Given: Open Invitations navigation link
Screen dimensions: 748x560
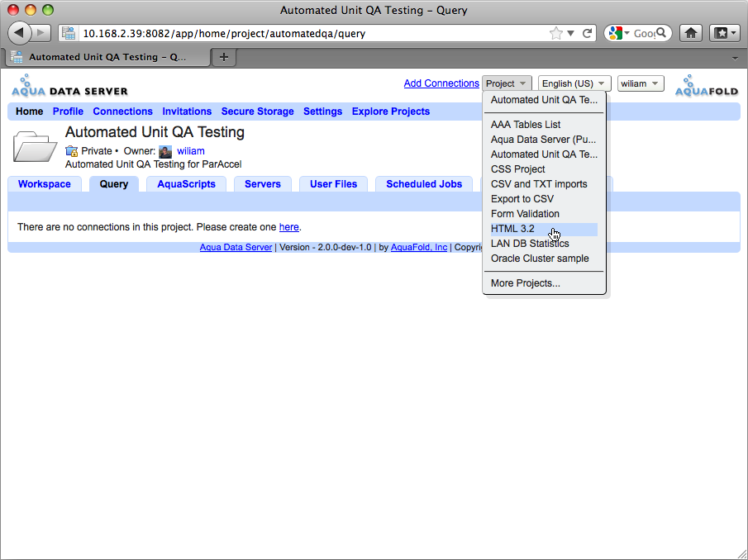Looking at the screenshot, I should 187,112.
